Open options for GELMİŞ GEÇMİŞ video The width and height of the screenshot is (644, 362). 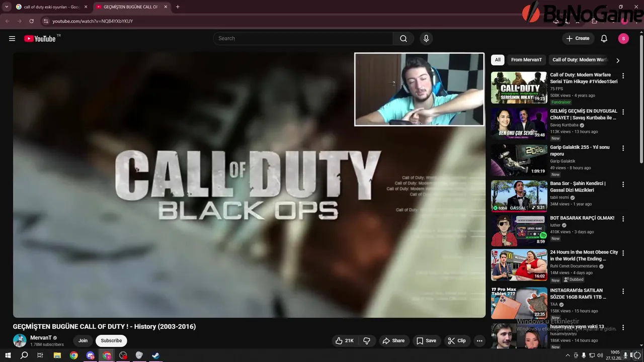(x=623, y=112)
